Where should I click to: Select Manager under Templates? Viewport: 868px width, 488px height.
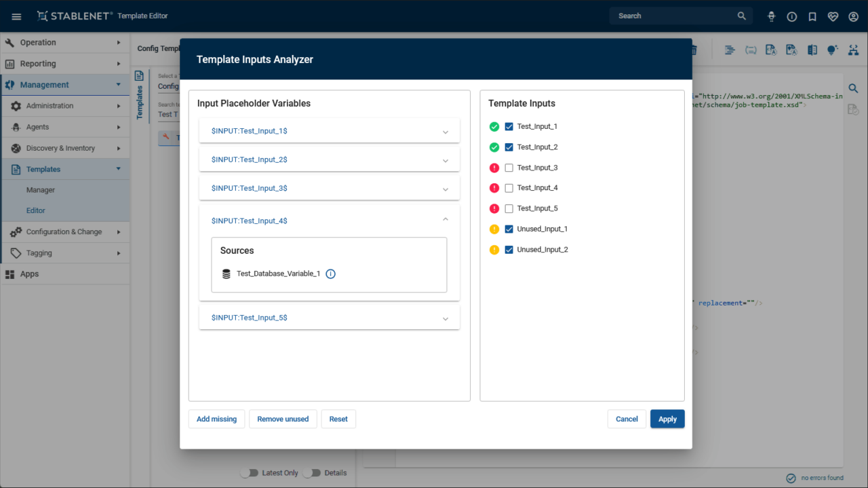point(41,190)
